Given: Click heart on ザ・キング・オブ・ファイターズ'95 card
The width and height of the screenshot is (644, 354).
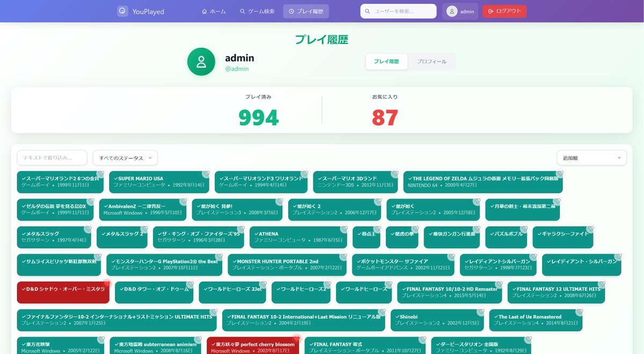Looking at the screenshot, I should click(240, 229).
